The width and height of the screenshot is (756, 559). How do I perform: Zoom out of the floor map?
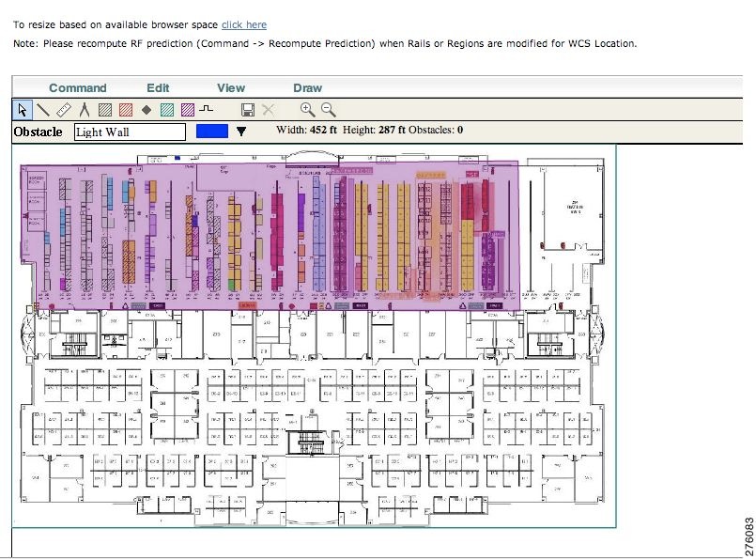click(324, 109)
